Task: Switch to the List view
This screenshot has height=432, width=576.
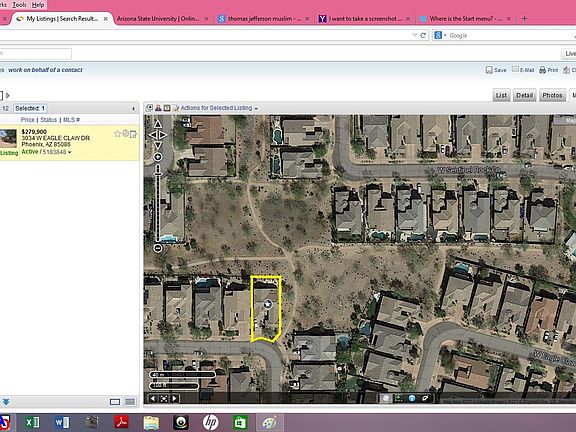Action: (x=501, y=96)
